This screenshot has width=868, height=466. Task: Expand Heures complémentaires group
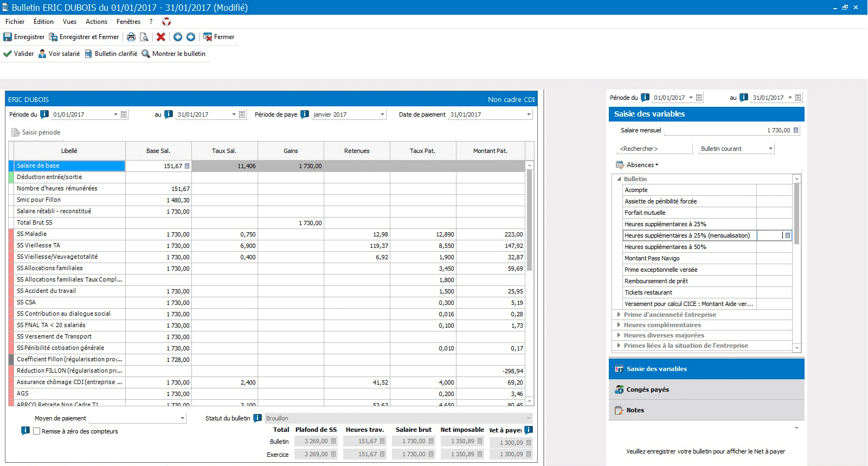point(619,325)
